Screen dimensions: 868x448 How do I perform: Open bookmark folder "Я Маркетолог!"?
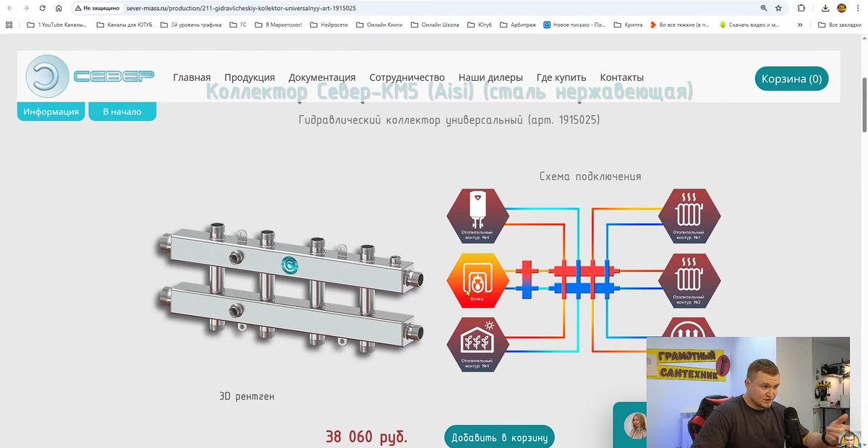279,25
